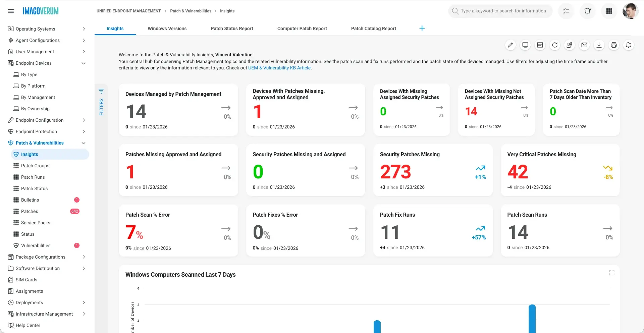Open the subscribe alerts bell icon

tap(629, 45)
